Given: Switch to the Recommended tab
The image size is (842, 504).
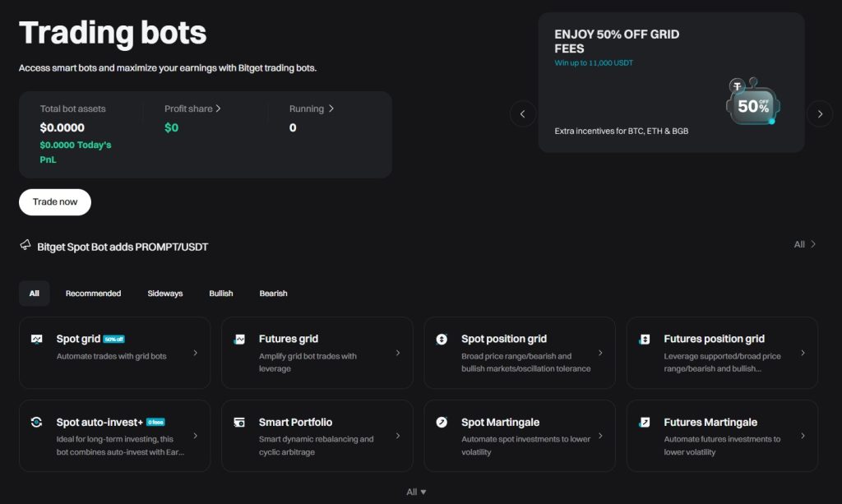Looking at the screenshot, I should 93,293.
